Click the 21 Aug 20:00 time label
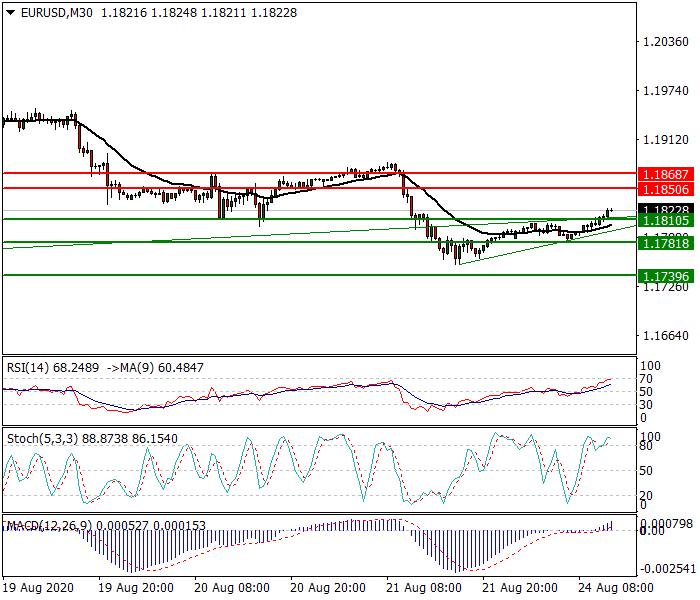 pyautogui.click(x=520, y=588)
